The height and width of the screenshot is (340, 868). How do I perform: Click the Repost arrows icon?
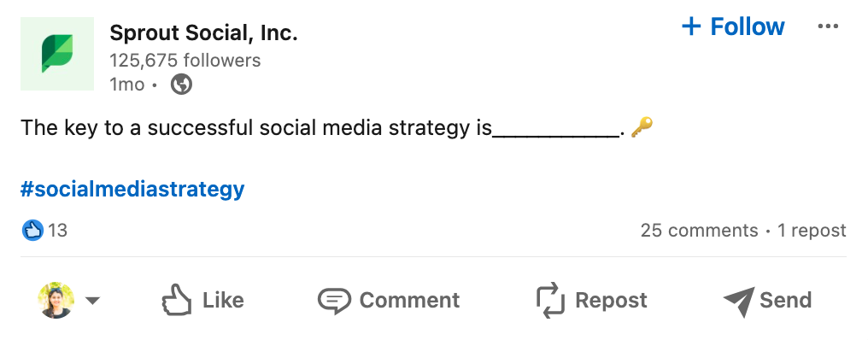550,300
